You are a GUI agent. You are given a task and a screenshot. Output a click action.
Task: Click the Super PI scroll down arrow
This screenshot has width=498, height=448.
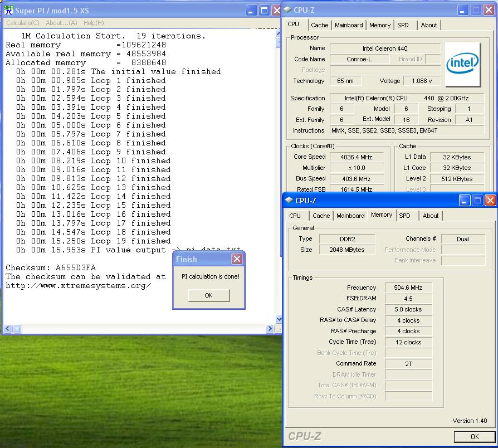(279, 319)
